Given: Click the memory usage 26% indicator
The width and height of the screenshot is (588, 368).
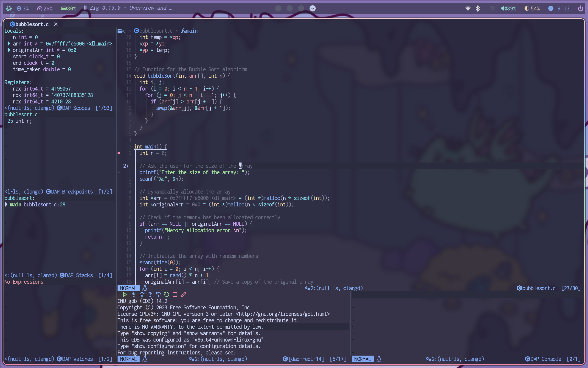Looking at the screenshot, I should (45, 8).
